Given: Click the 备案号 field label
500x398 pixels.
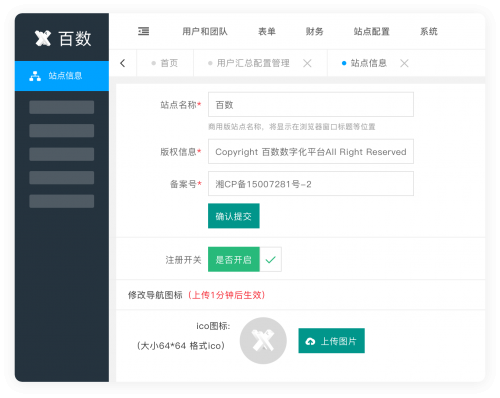Looking at the screenshot, I should tap(186, 184).
